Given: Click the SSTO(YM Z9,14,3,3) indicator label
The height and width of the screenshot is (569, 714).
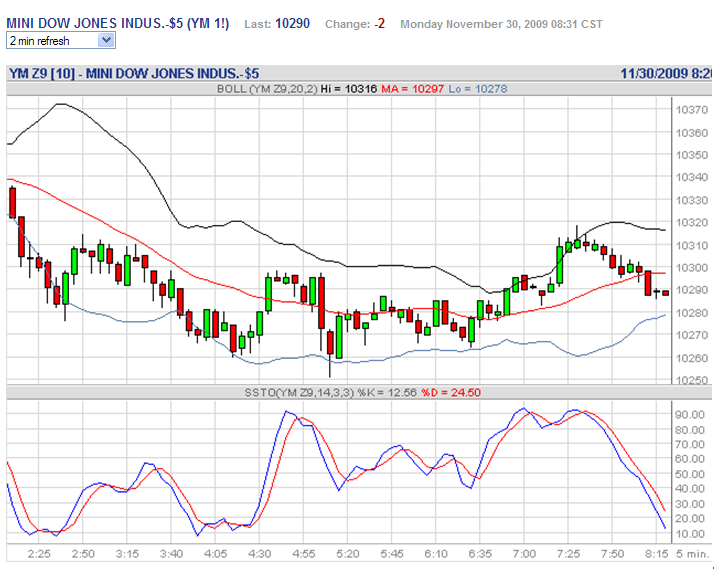Looking at the screenshot, I should (299, 392).
